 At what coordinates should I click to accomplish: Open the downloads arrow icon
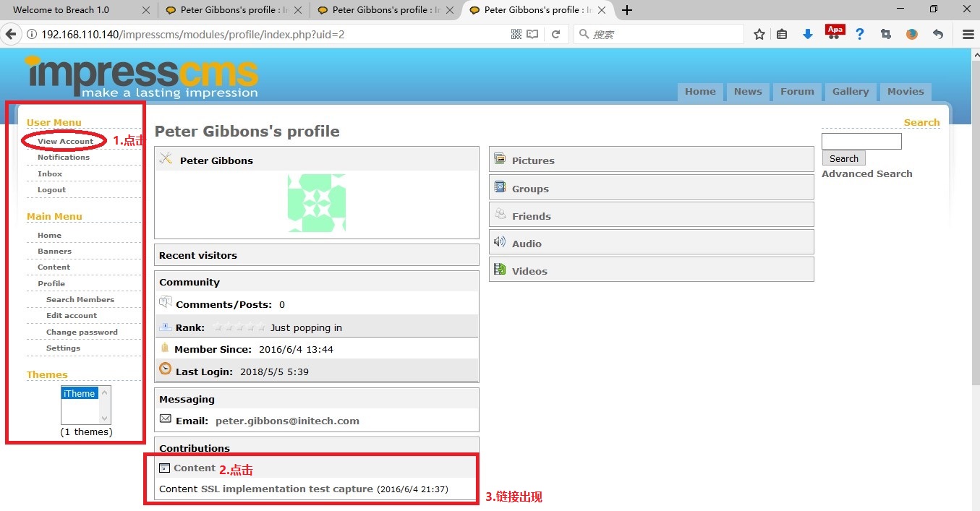[808, 34]
